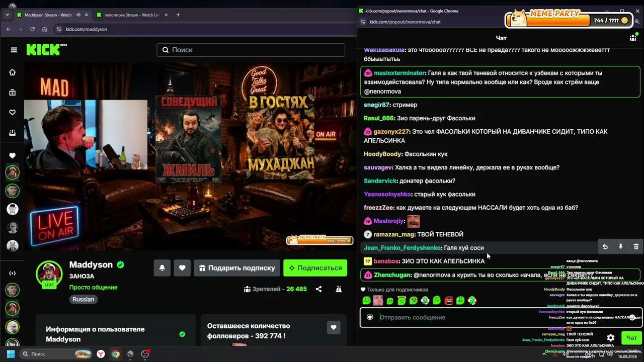Click the bell notification button for Maddyson
The width and height of the screenshot is (644, 362).
point(162,268)
